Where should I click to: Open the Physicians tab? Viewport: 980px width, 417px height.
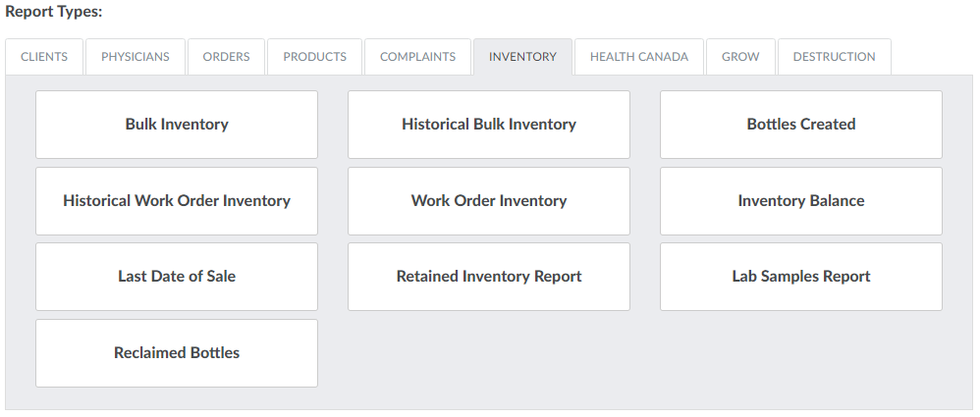click(136, 57)
